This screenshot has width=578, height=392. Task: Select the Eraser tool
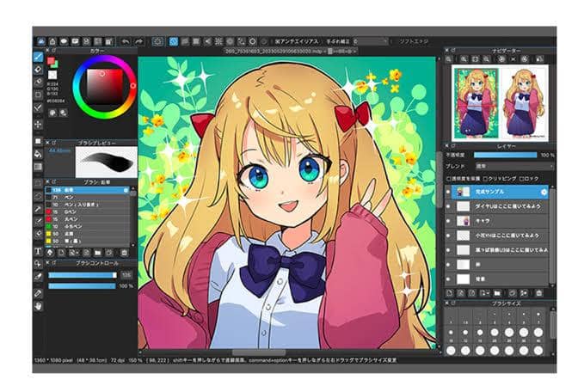click(39, 70)
